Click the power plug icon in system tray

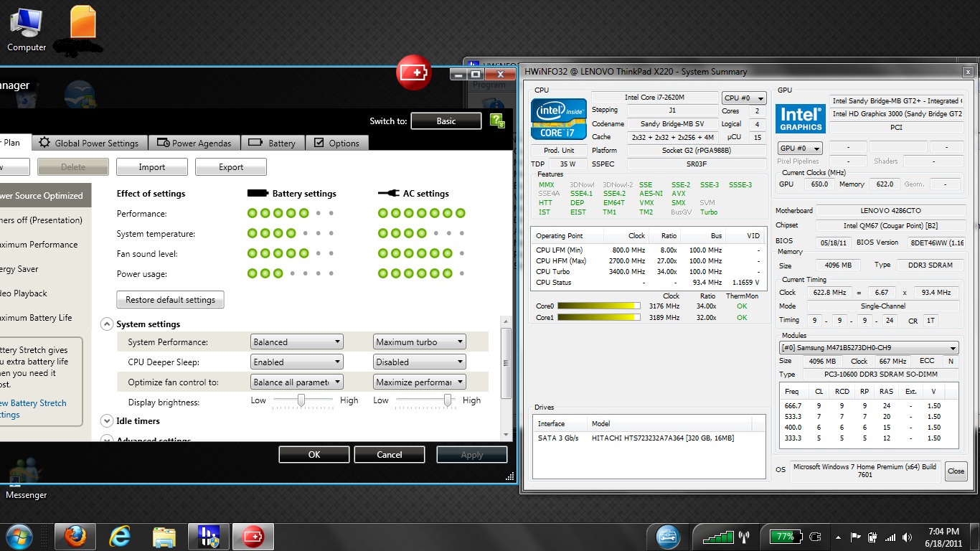pos(873,537)
